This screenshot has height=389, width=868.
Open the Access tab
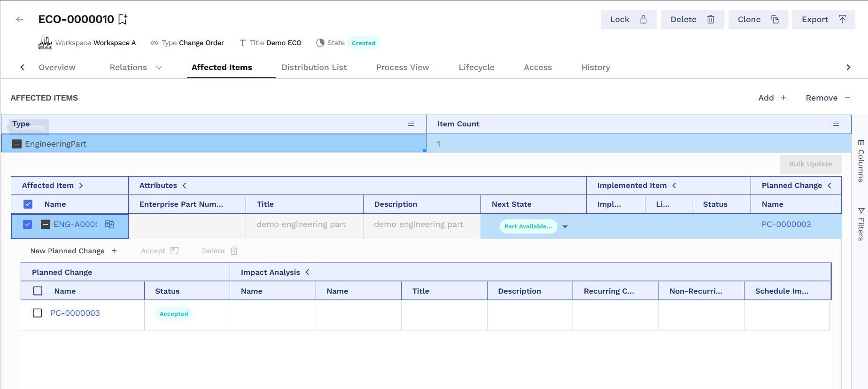point(538,67)
